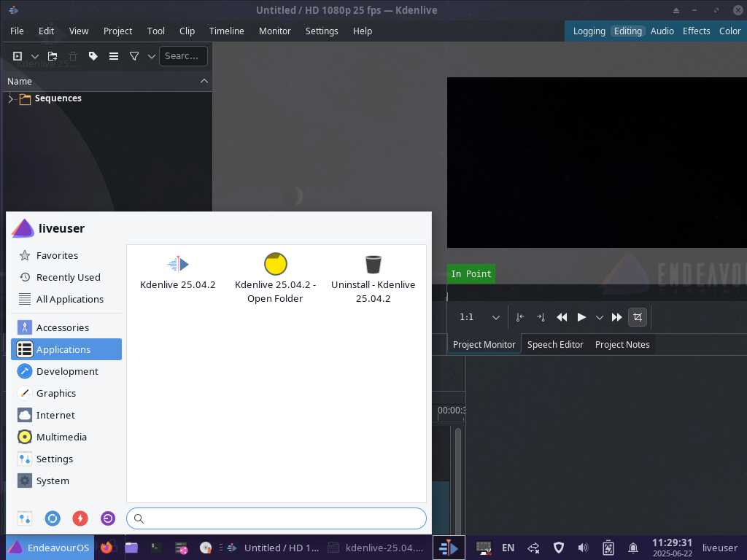Switch to the Editing workspace
747x560 pixels.
(x=627, y=31)
